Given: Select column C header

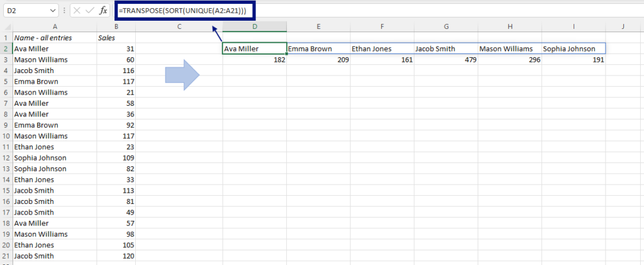Looking at the screenshot, I should click(179, 27).
